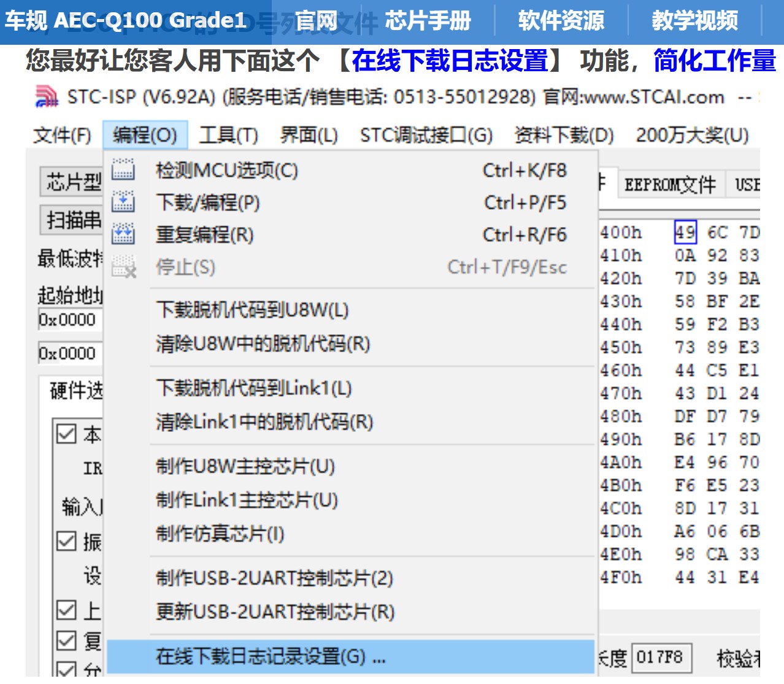Open the 资料下载(D) menu
Image resolution: width=784 pixels, height=684 pixels.
[564, 135]
